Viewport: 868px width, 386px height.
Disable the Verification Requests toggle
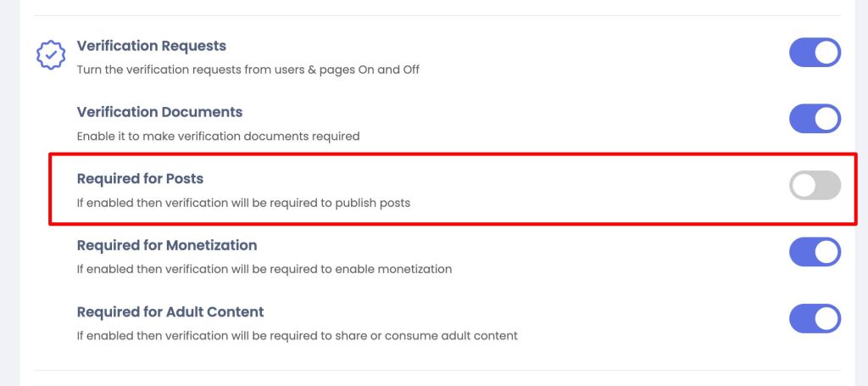coord(815,53)
